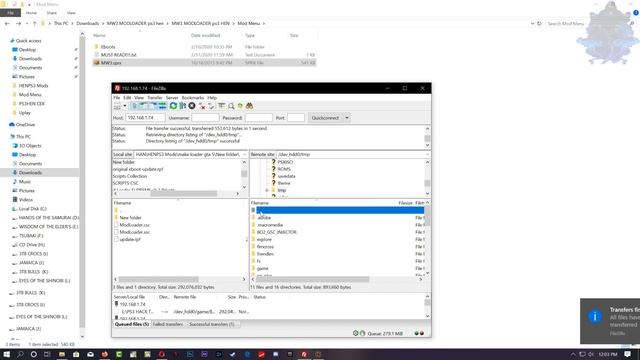The width and height of the screenshot is (640, 360).
Task: Select New folder in local file list
Action: point(130,218)
